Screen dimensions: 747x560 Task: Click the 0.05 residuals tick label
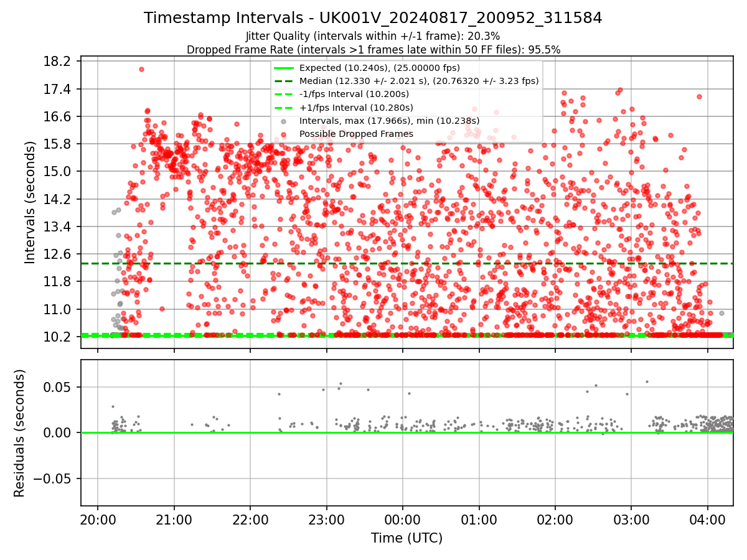[x=58, y=387]
